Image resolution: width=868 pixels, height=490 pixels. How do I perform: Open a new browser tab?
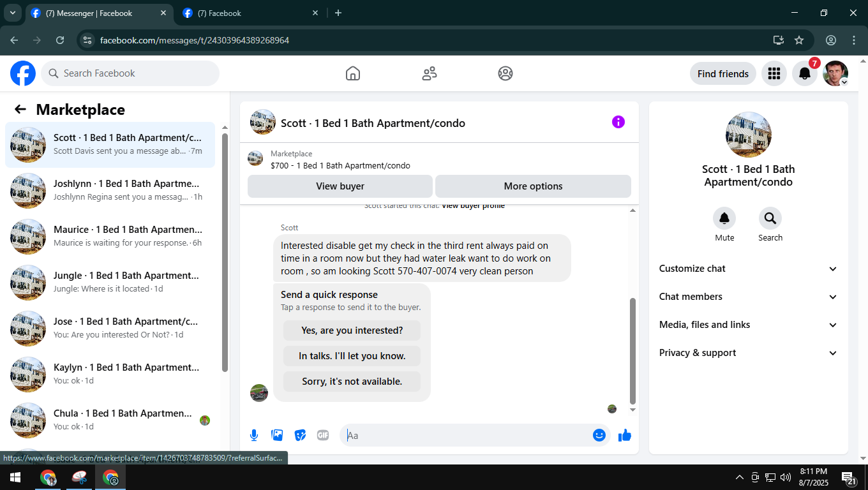coord(338,13)
